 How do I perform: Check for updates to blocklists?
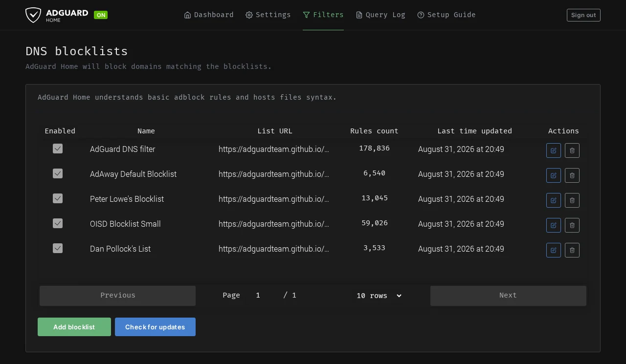155,327
